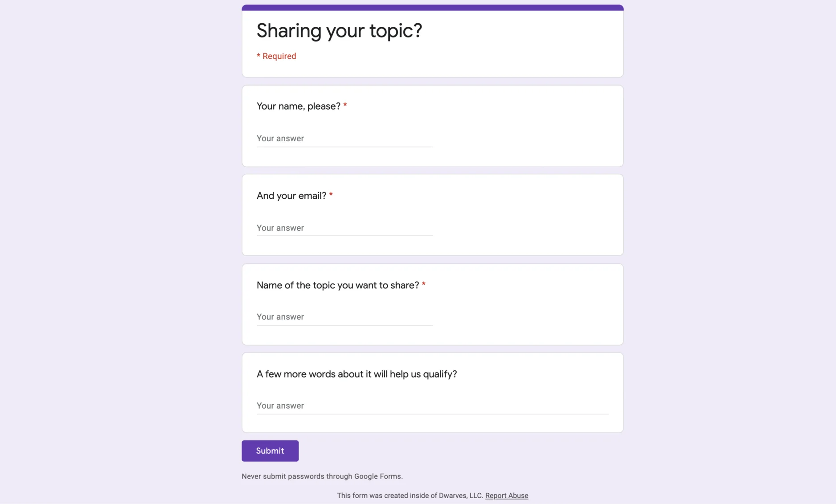836x504 pixels.
Task: Click the 'Your name, please?' question label
Action: coord(298,106)
